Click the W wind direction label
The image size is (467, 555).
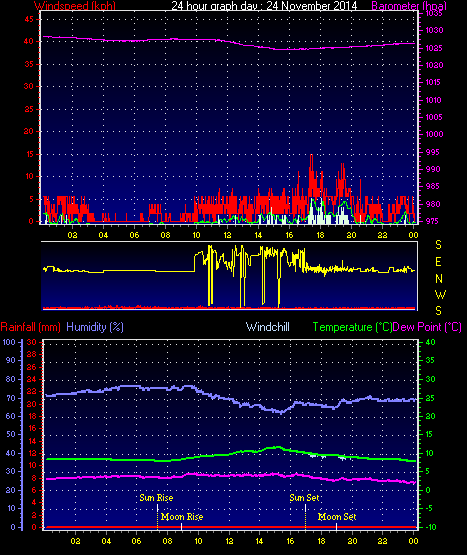[440, 294]
